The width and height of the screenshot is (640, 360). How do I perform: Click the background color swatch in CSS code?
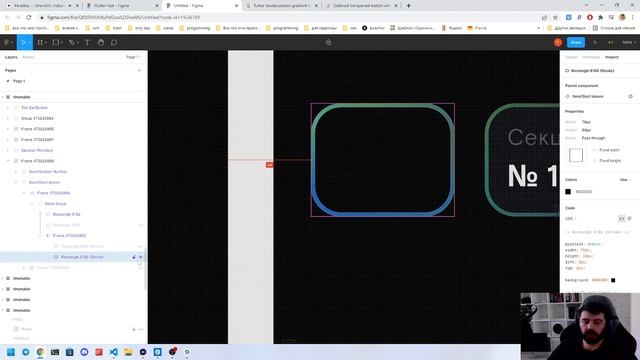(x=613, y=280)
